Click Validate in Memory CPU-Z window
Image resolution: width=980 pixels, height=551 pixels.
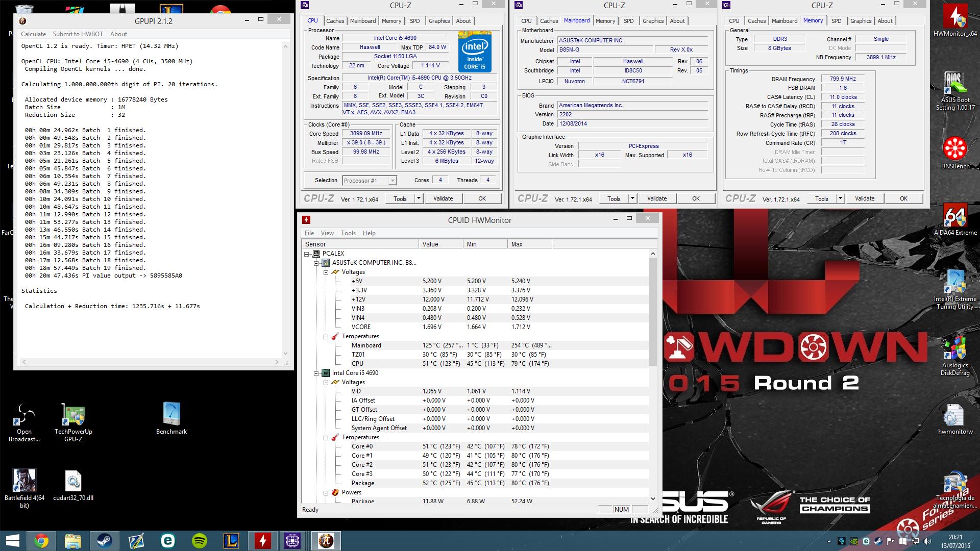pos(865,198)
